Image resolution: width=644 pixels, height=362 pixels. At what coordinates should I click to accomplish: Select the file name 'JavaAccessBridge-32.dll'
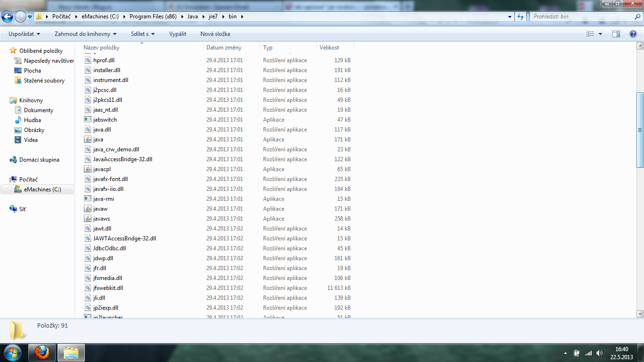(x=123, y=159)
